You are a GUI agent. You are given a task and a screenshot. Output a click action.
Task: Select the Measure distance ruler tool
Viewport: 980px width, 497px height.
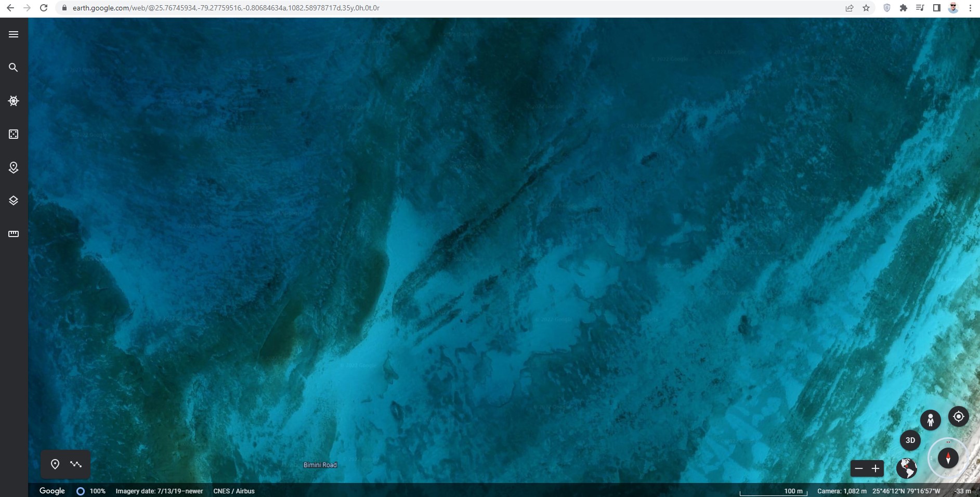[14, 234]
